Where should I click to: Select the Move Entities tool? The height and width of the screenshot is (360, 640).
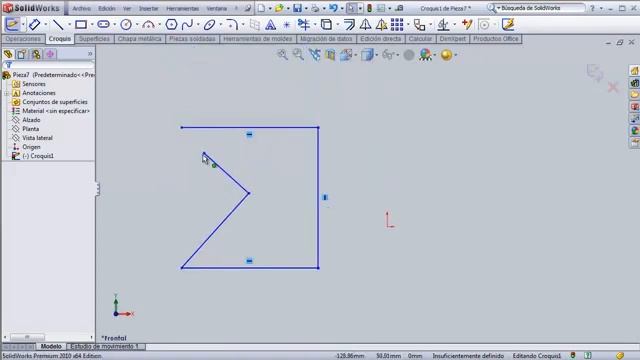coord(419,25)
